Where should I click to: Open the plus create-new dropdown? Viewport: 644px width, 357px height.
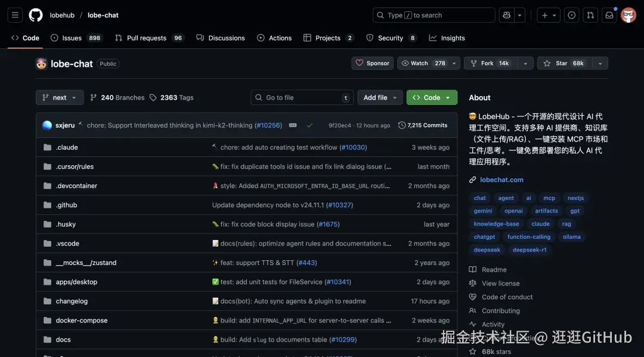click(x=549, y=15)
